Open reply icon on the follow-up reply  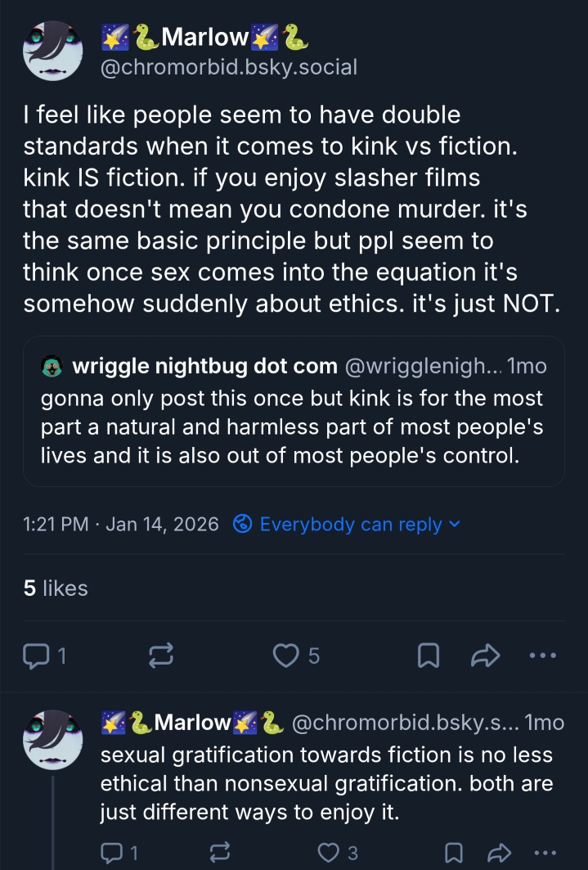[x=111, y=853]
